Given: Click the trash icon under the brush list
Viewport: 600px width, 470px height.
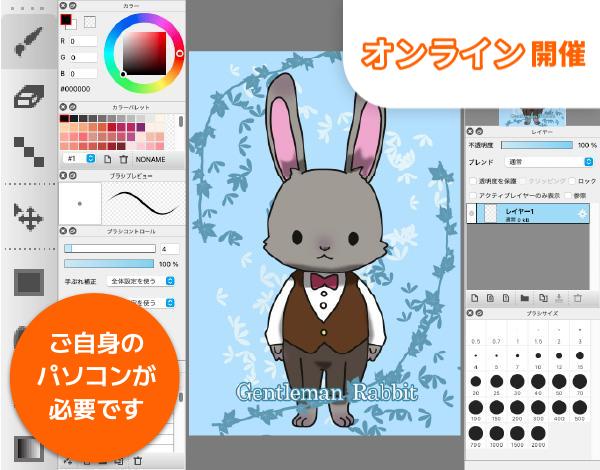Looking at the screenshot, I should [x=138, y=461].
